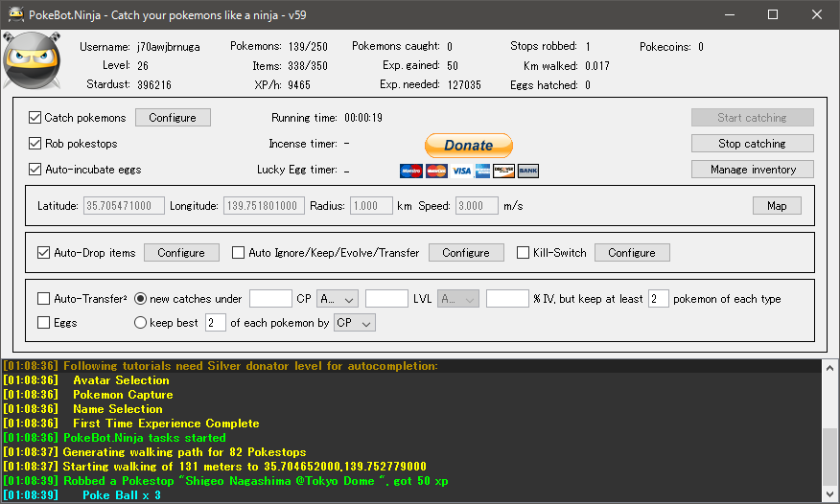Uncheck the Catch pokemons checkbox

(35, 118)
